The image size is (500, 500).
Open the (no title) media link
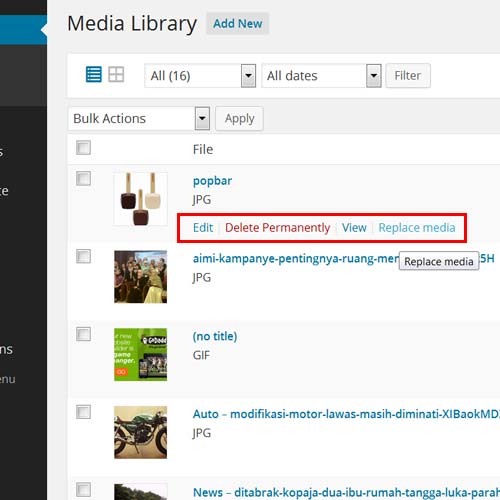[215, 336]
